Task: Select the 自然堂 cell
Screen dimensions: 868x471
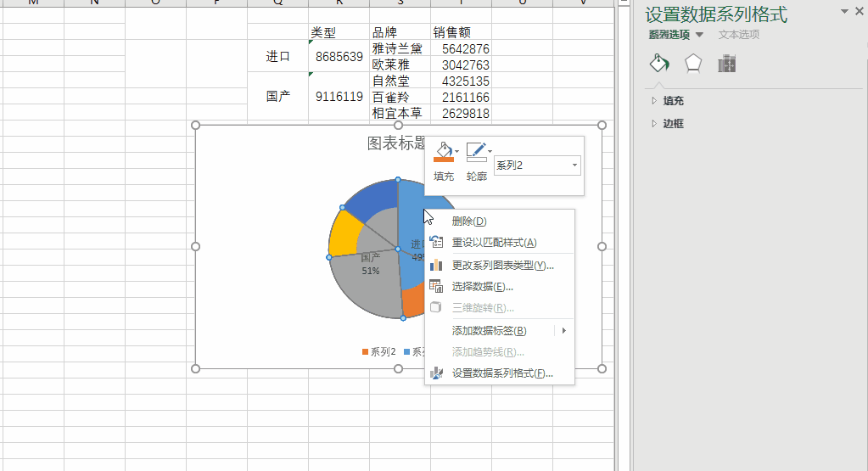Action: click(x=400, y=81)
